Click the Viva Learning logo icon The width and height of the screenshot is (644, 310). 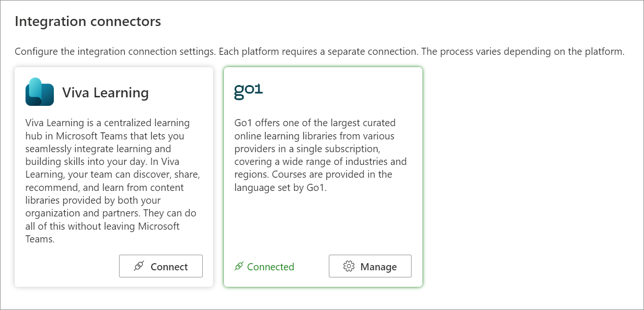pos(40,92)
